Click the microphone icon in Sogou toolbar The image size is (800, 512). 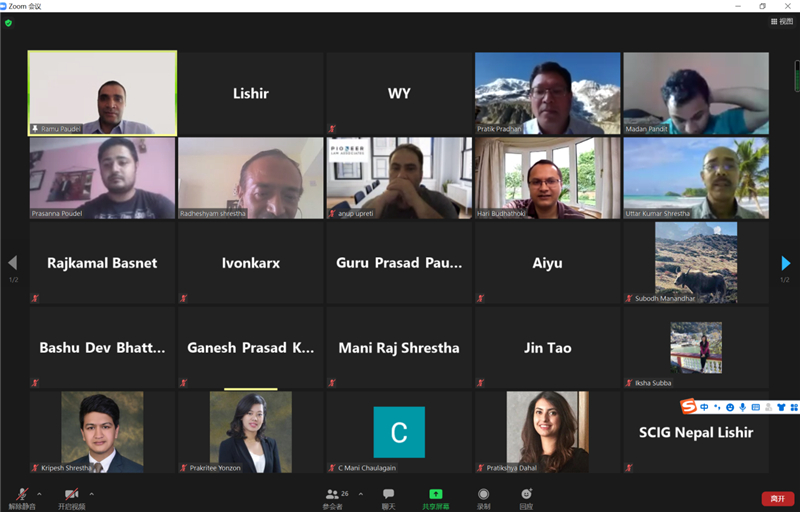click(743, 407)
